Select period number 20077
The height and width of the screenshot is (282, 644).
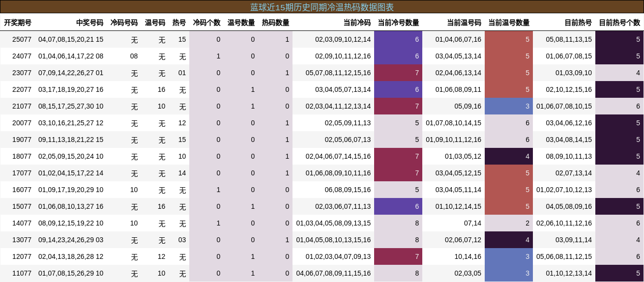22,123
